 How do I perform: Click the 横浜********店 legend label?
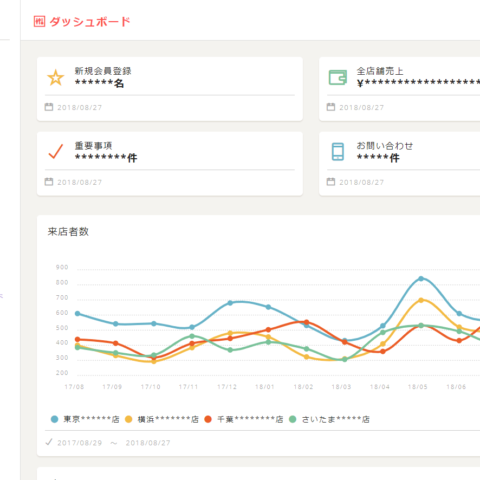click(168, 419)
